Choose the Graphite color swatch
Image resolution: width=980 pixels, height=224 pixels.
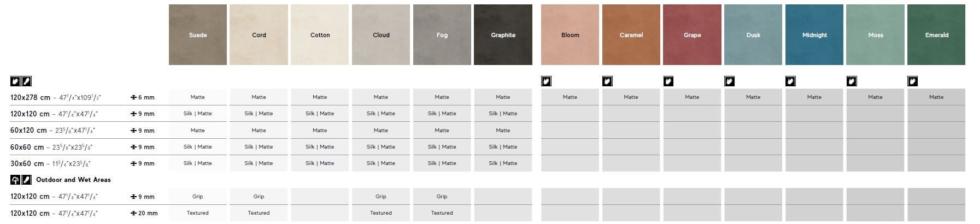(503, 35)
